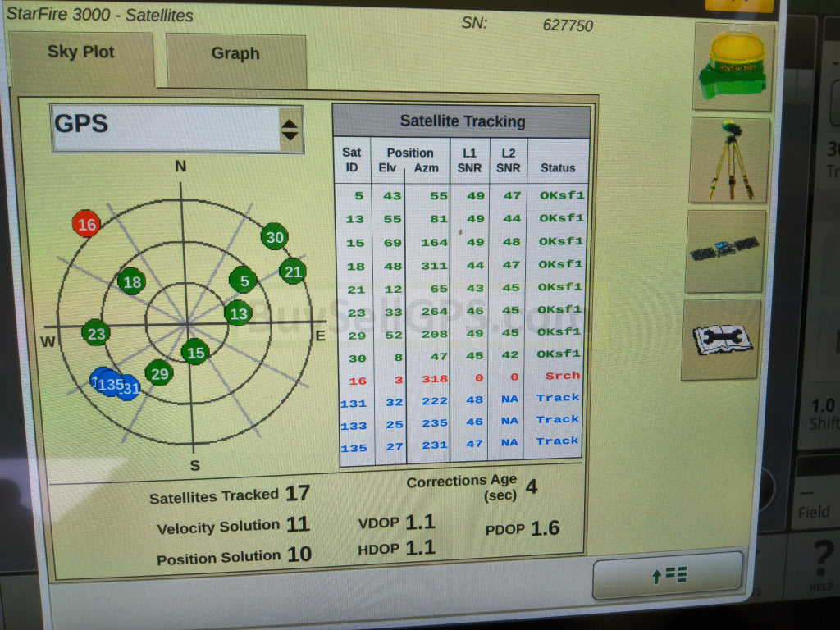Select Sat ID 133 table cell

point(354,426)
